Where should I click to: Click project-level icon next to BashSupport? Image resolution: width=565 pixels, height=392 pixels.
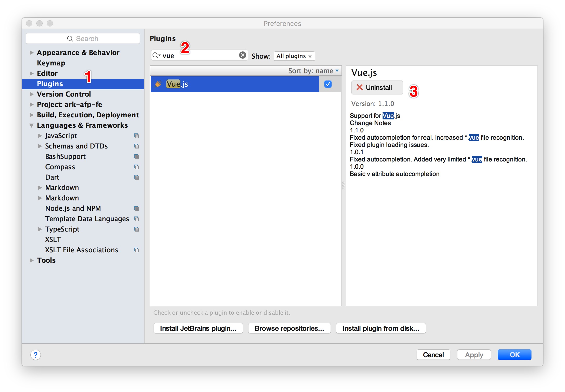(136, 157)
